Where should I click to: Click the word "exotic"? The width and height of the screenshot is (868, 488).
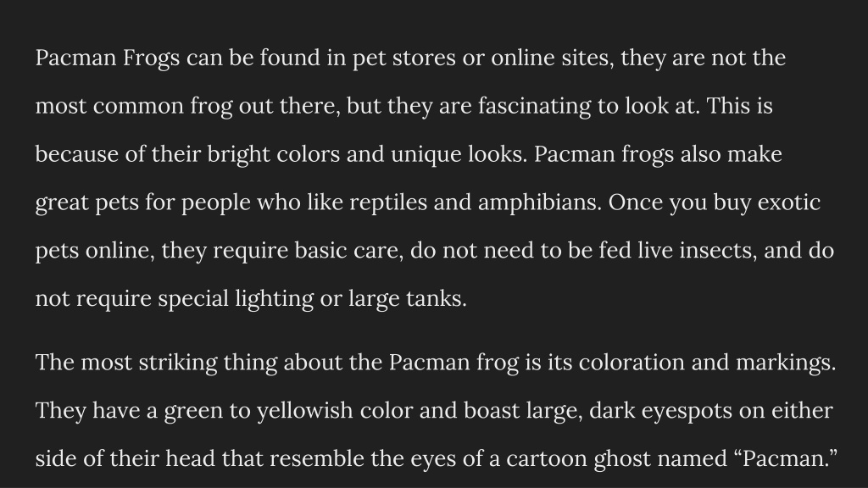pyautogui.click(x=789, y=202)
